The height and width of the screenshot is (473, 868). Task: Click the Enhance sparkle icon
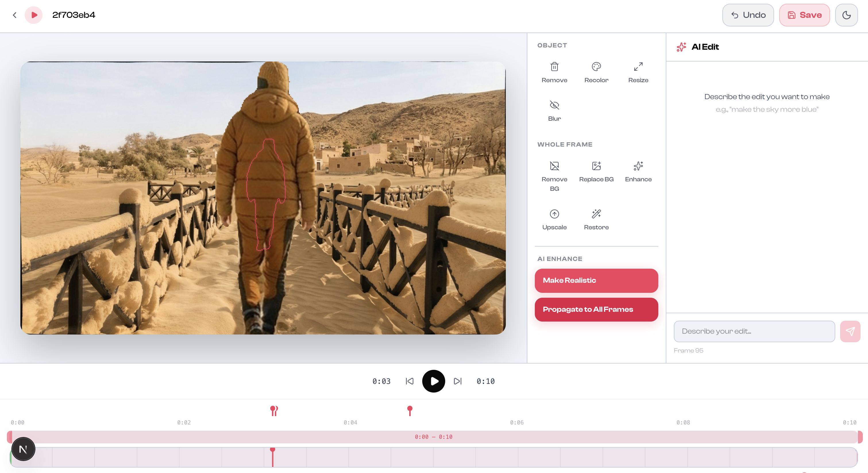click(638, 166)
